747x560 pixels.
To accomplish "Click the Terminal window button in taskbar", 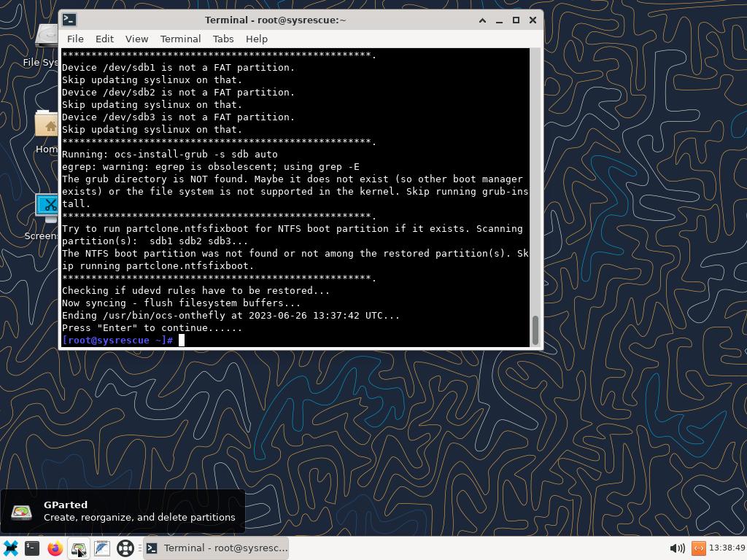I will point(216,548).
